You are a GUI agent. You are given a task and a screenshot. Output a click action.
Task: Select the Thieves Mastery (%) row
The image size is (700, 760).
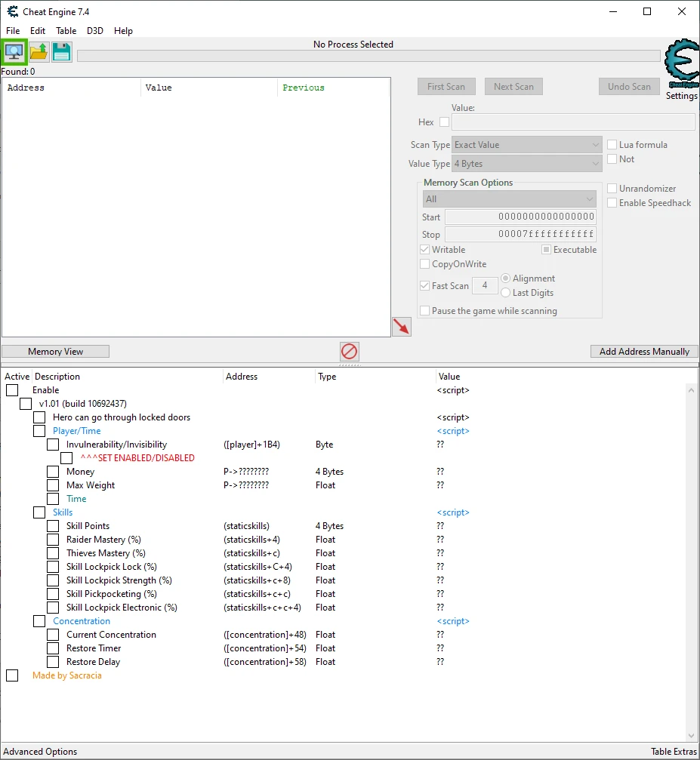[344, 553]
